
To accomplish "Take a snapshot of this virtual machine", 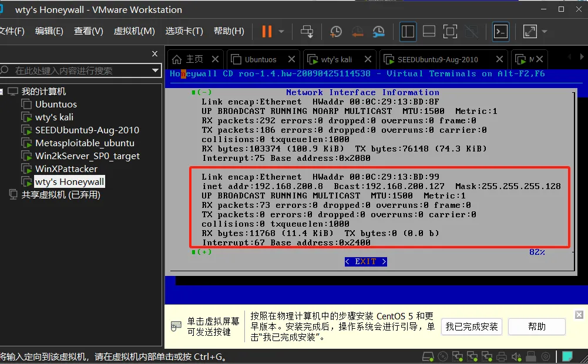I will point(335,32).
